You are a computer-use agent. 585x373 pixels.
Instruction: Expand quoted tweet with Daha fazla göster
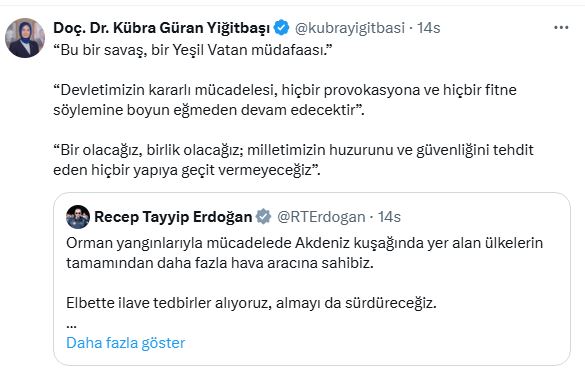point(125,343)
